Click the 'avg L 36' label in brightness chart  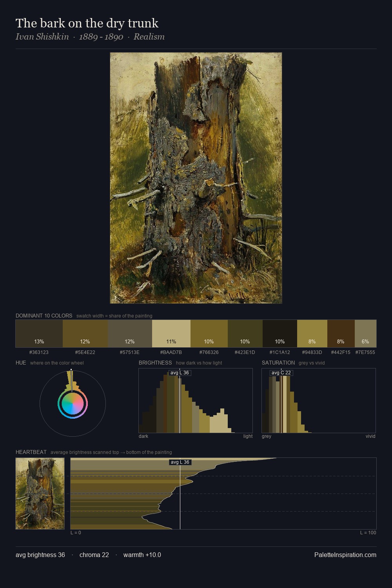pyautogui.click(x=180, y=373)
